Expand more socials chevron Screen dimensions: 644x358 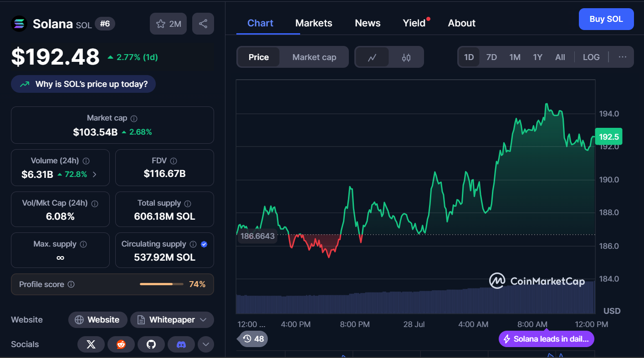(205, 344)
